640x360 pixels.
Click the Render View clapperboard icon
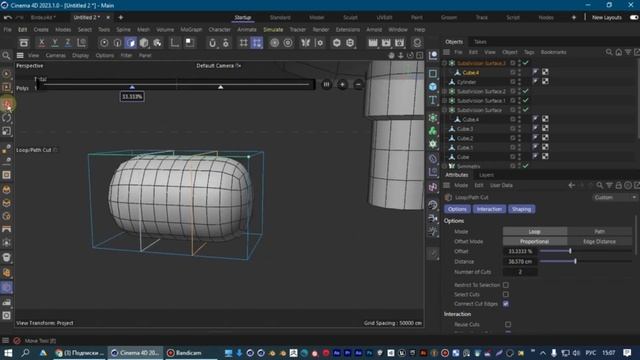click(x=373, y=42)
